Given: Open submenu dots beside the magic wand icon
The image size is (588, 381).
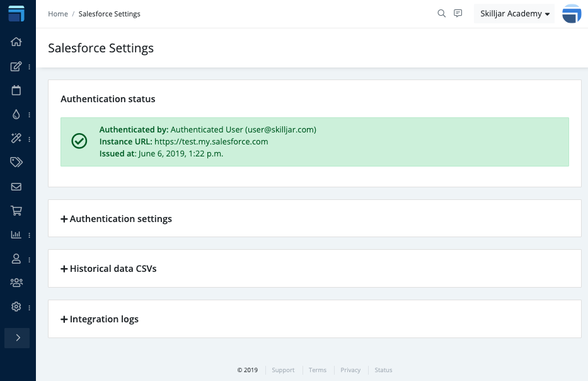Looking at the screenshot, I should tap(29, 139).
